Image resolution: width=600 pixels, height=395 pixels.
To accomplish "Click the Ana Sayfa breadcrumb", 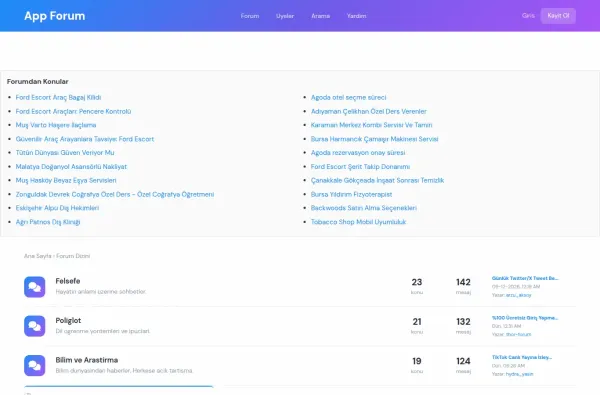I will [37, 256].
